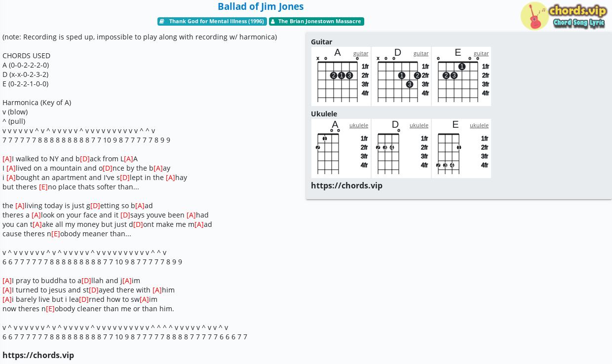
Task: Click the 'A (0-0-2-2-2-0)' chord fingering line
Action: (26, 65)
